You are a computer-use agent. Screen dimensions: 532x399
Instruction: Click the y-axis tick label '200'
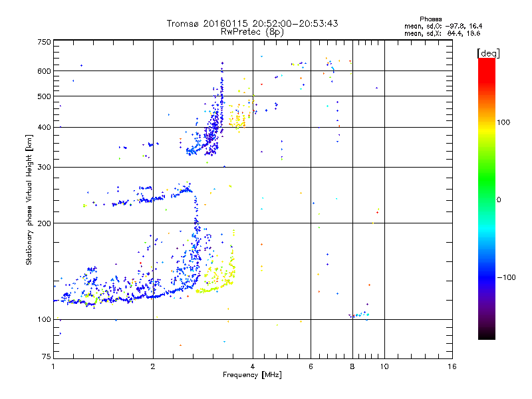coord(45,223)
